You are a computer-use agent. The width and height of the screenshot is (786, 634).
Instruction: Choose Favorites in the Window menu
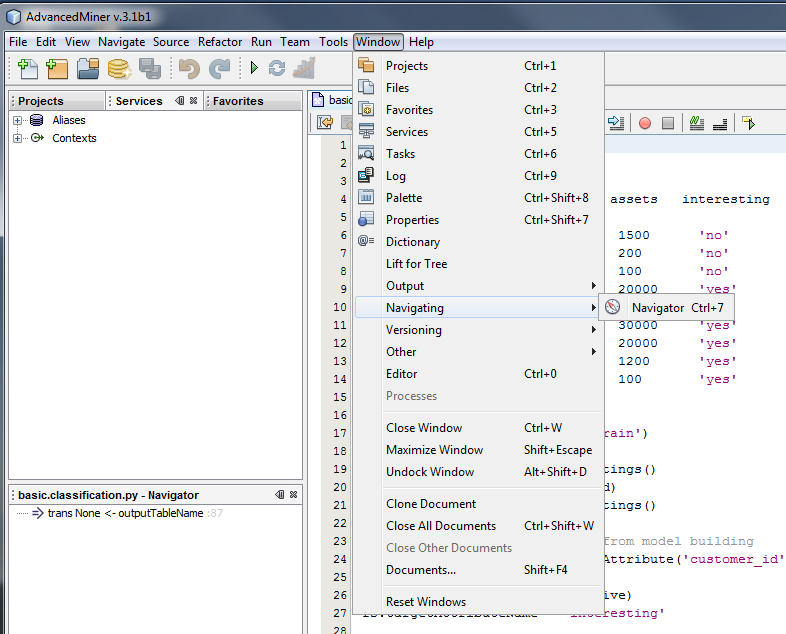pyautogui.click(x=479, y=110)
